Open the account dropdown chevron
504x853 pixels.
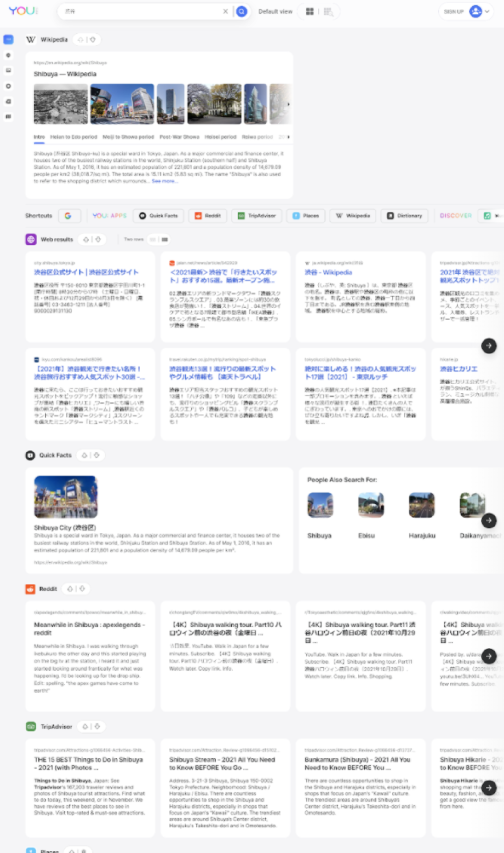[487, 12]
